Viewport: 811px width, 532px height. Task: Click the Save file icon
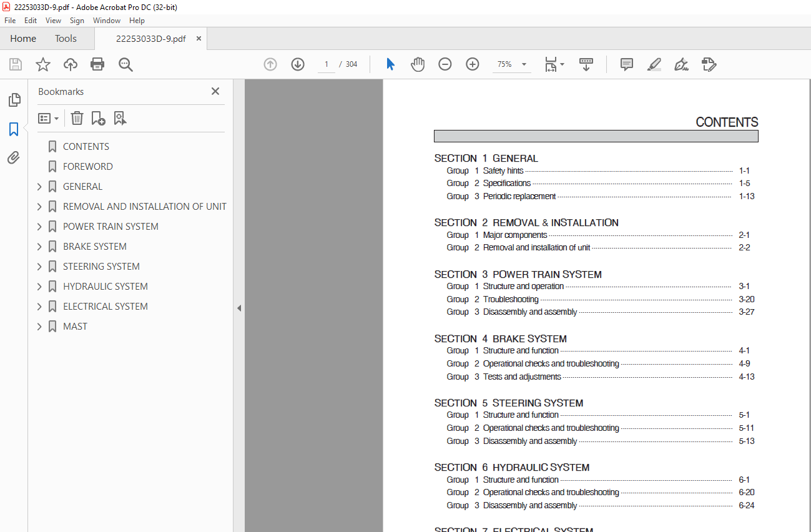coord(16,64)
